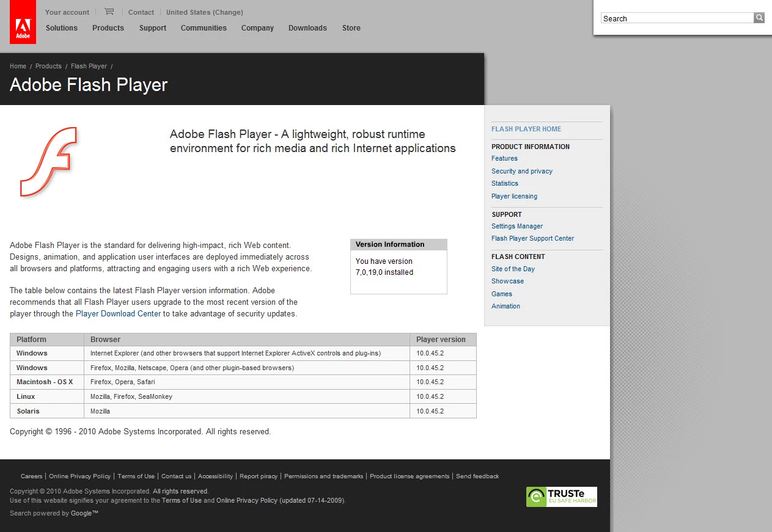Open the Animation sidebar link
The width and height of the screenshot is (772, 532).
(x=505, y=306)
